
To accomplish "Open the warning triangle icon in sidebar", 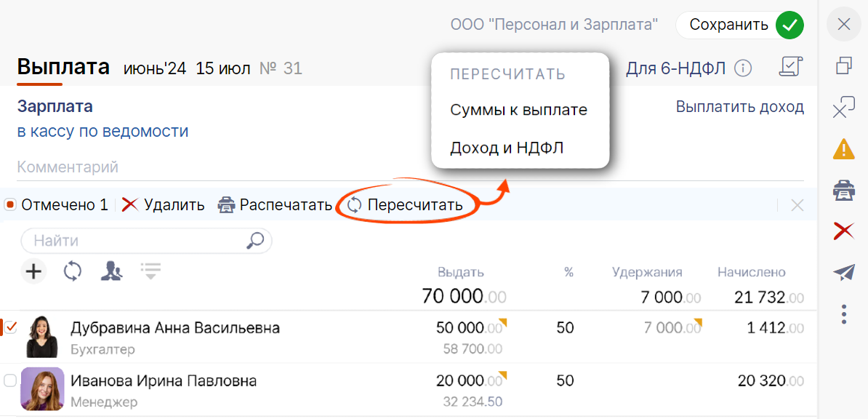I will pos(843,149).
